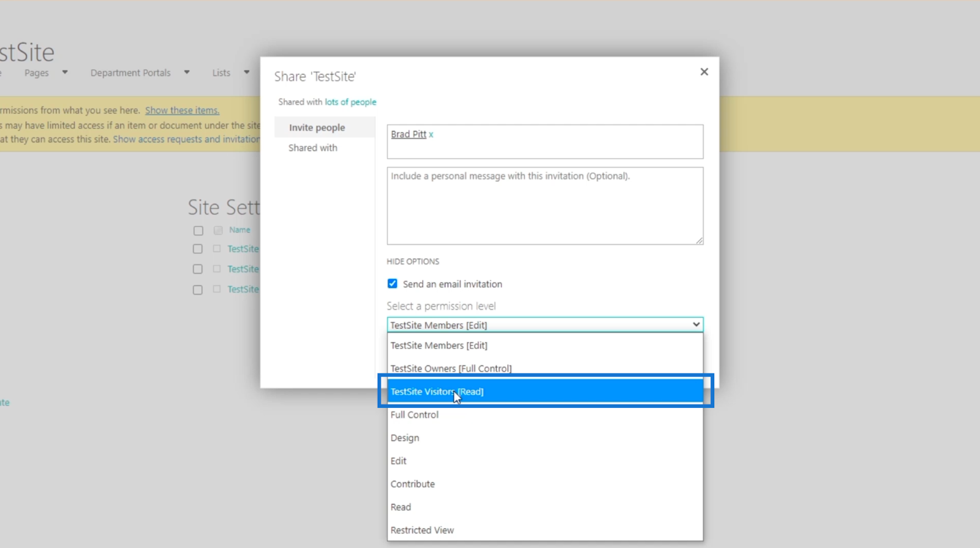Open the lots of people link
The height and width of the screenshot is (548, 980).
350,102
